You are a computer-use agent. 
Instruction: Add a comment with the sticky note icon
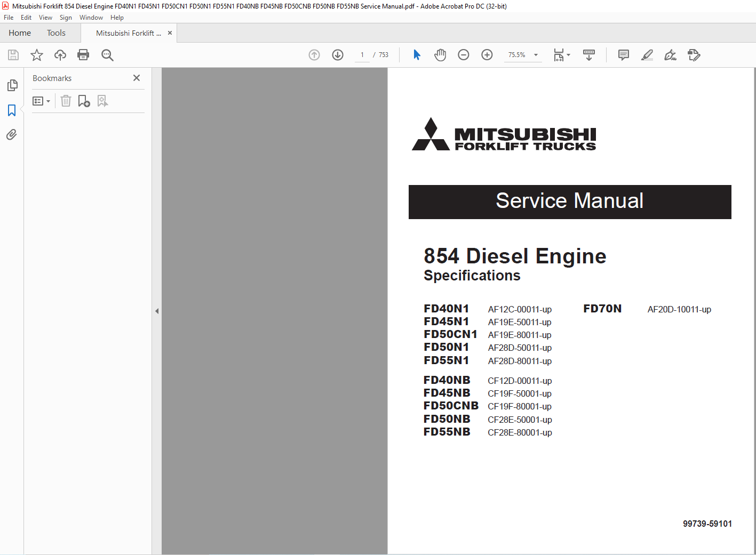pyautogui.click(x=623, y=55)
